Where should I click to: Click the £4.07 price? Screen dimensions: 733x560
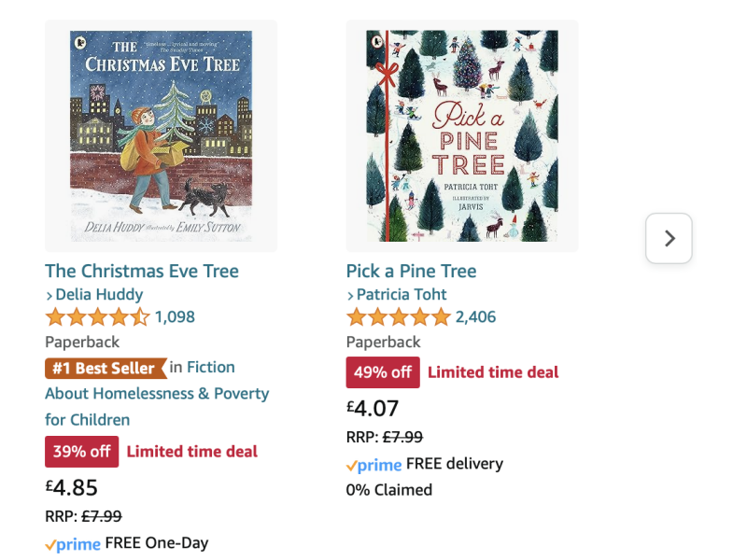[373, 408]
